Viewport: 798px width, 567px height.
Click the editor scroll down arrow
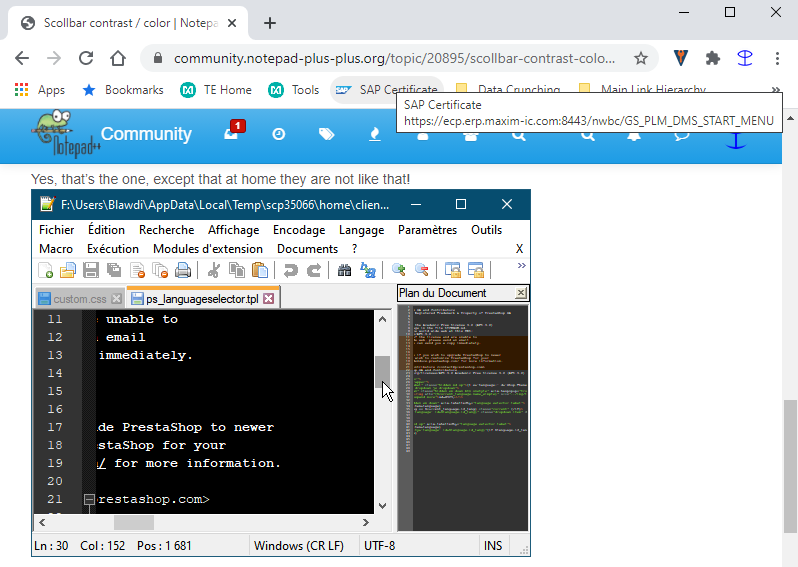coord(383,506)
